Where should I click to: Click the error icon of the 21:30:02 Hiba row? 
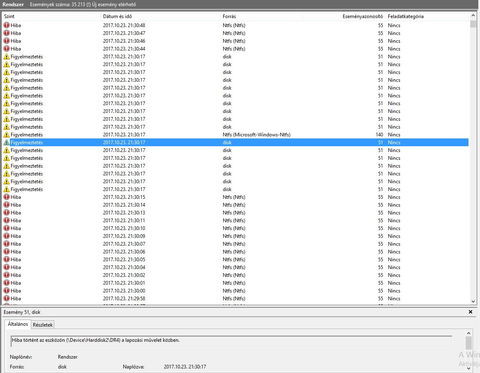pos(6,275)
